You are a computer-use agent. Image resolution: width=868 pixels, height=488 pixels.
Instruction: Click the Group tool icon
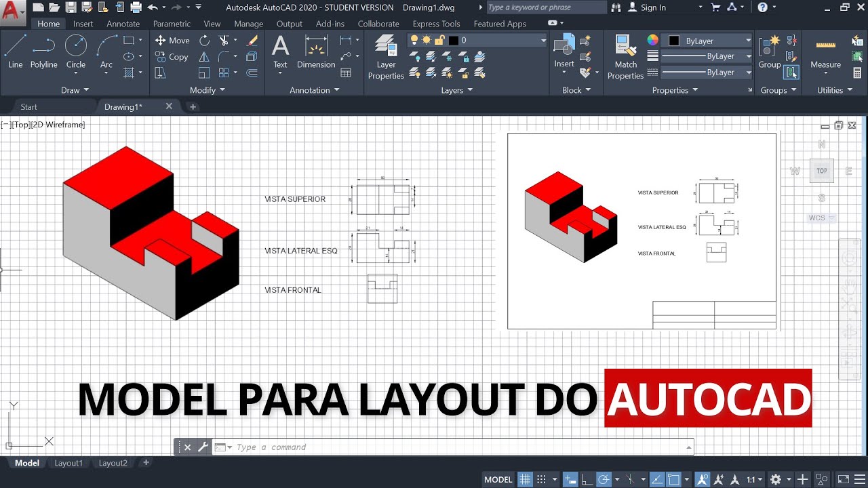pos(770,52)
